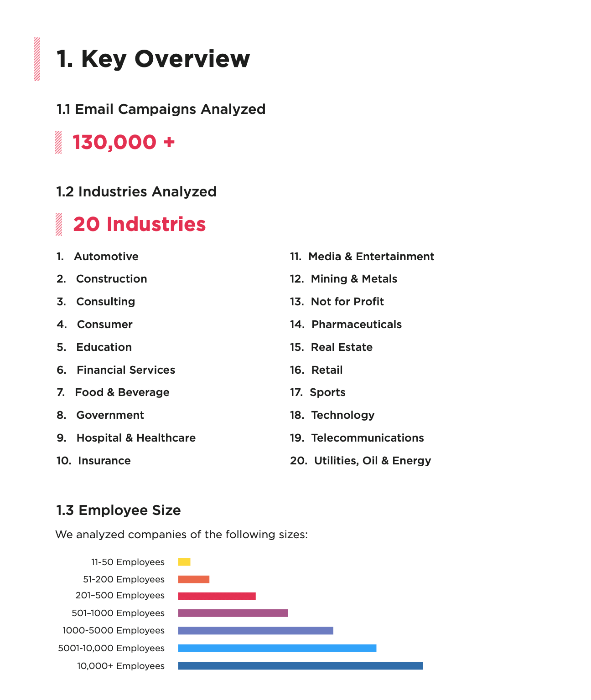
Task: Select 'Insurance' in the industries list
Action: click(104, 461)
